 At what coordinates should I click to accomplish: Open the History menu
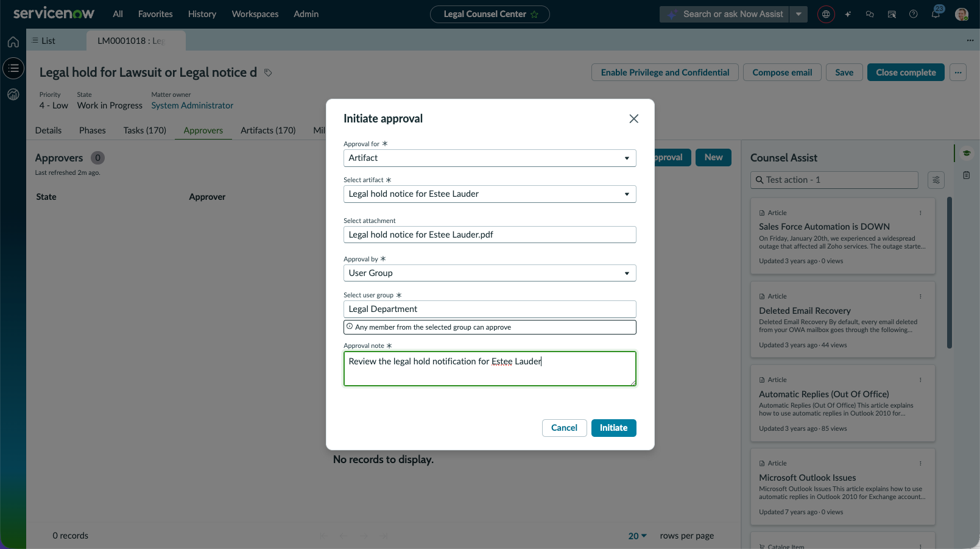coord(202,14)
